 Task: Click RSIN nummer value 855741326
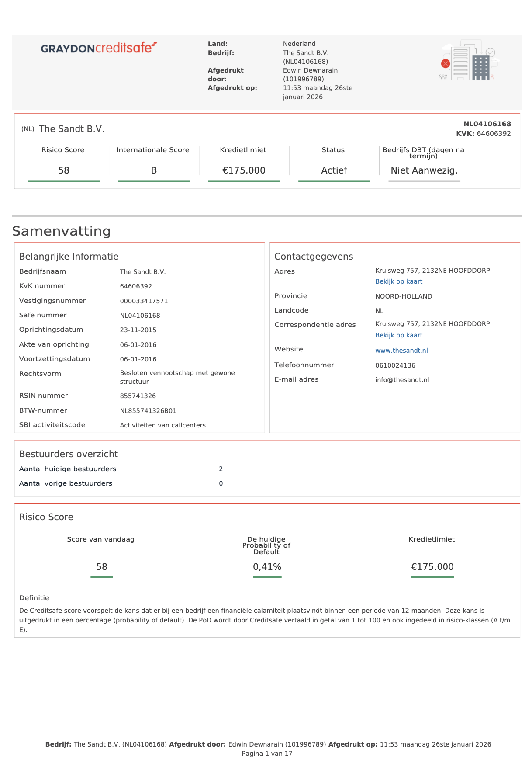[x=138, y=396]
